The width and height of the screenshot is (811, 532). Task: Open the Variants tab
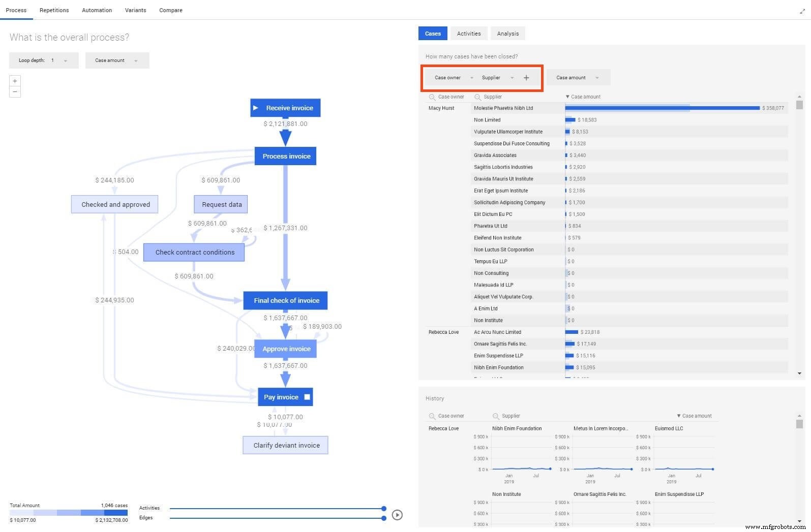[135, 10]
